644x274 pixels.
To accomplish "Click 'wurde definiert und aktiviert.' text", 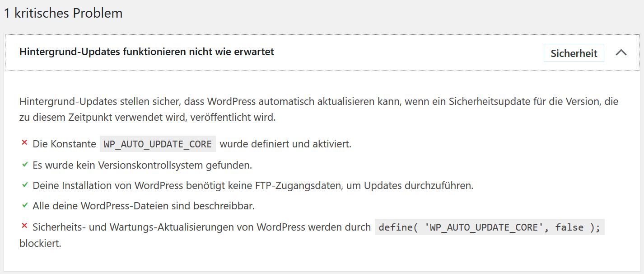I will [285, 144].
